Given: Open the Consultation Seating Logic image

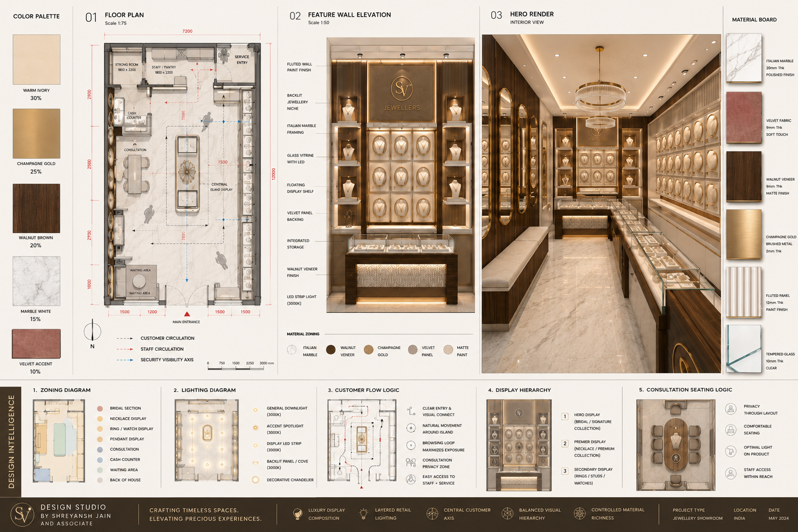Looking at the screenshot, I should coord(676,445).
